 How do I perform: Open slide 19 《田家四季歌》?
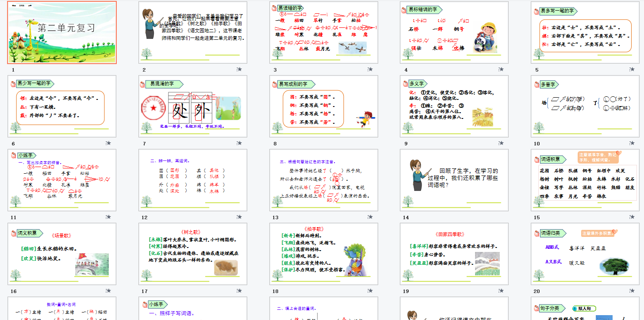point(455,254)
